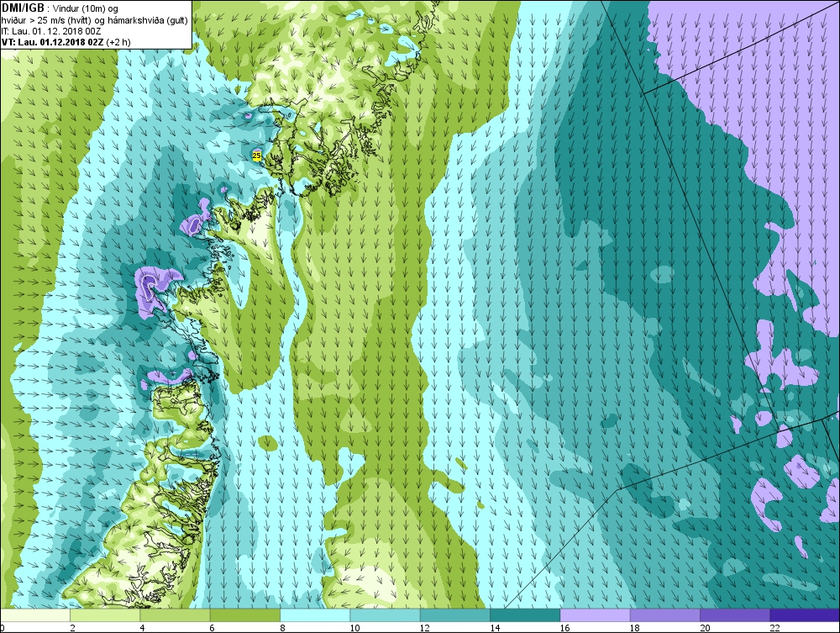Select the 4–6 m/s light green legend swatch
The image size is (840, 633).
click(176, 615)
